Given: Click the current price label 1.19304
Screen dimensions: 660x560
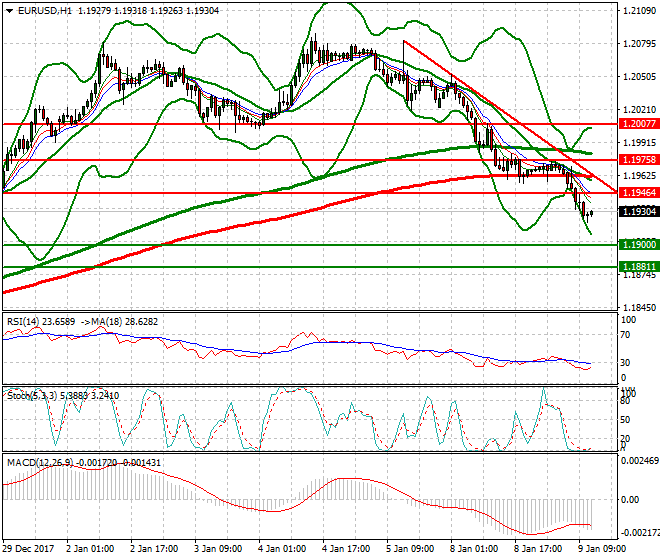Looking at the screenshot, I should click(x=636, y=212).
